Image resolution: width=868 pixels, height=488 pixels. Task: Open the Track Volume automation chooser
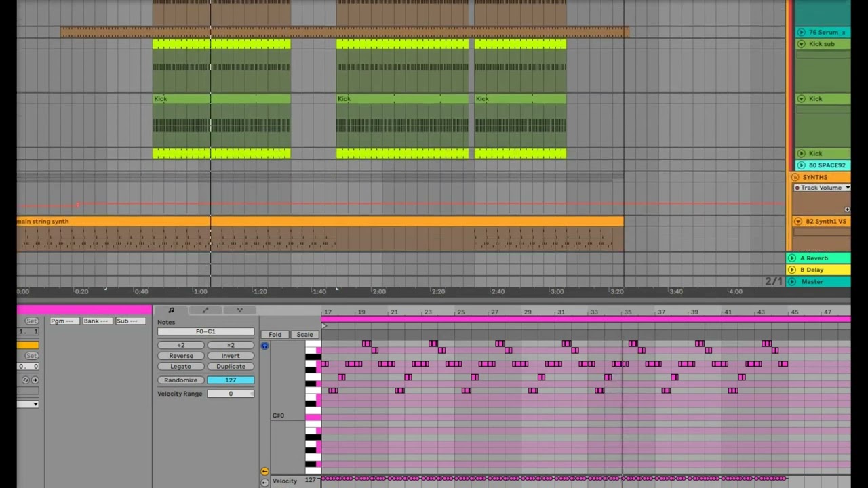(x=822, y=188)
